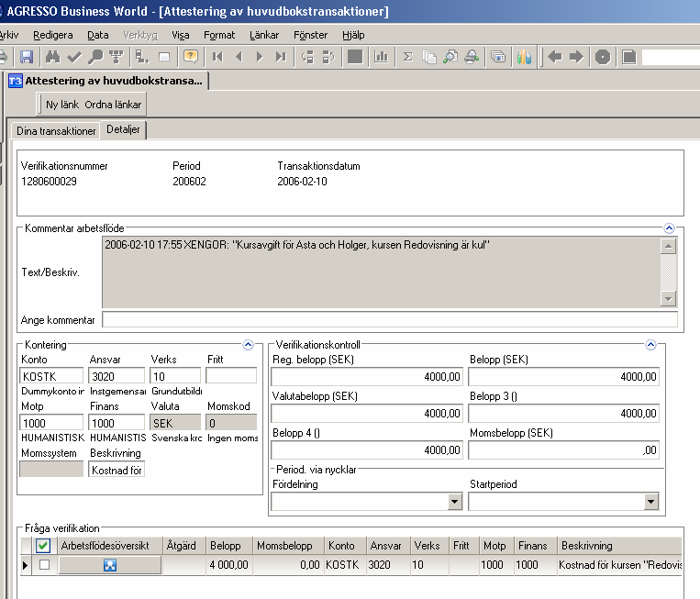Go to first record icon
Screen dimensions: 700x599
pos(217,57)
